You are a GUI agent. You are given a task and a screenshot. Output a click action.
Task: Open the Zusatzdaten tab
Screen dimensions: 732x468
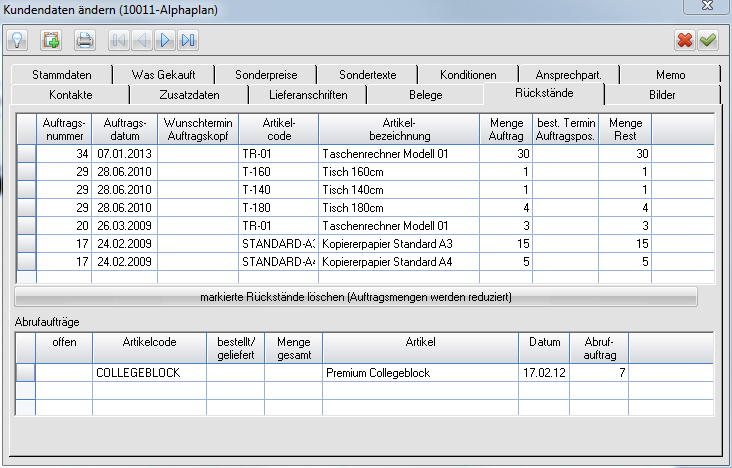[x=189, y=95]
